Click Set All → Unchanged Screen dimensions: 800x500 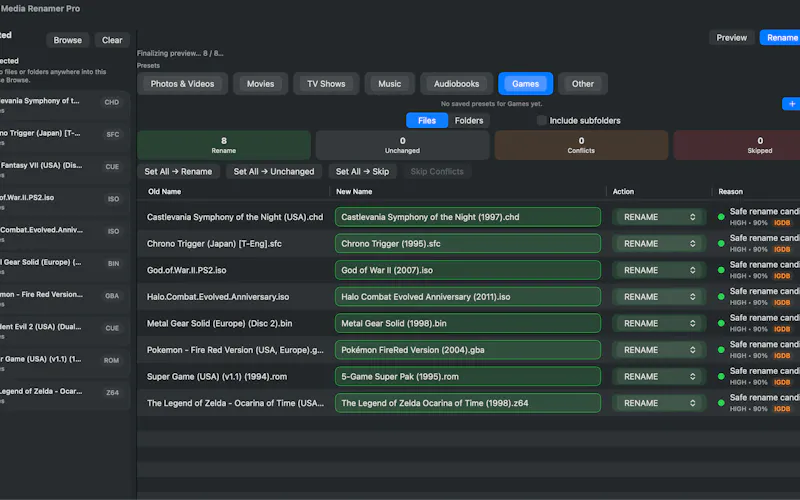click(x=274, y=171)
